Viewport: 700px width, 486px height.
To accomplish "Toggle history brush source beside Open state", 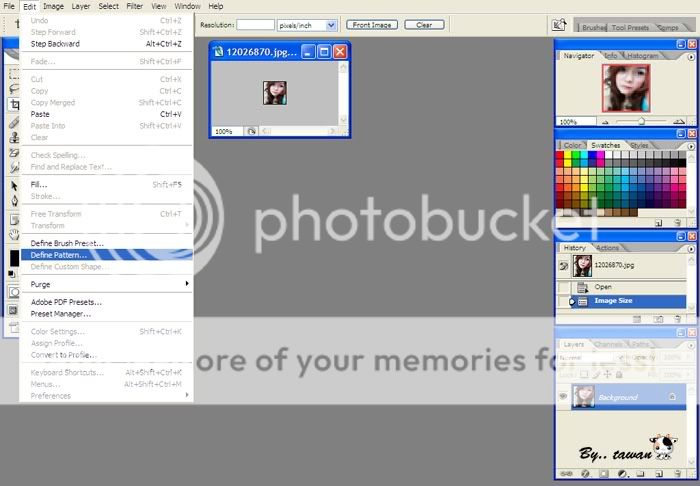I will point(563,287).
